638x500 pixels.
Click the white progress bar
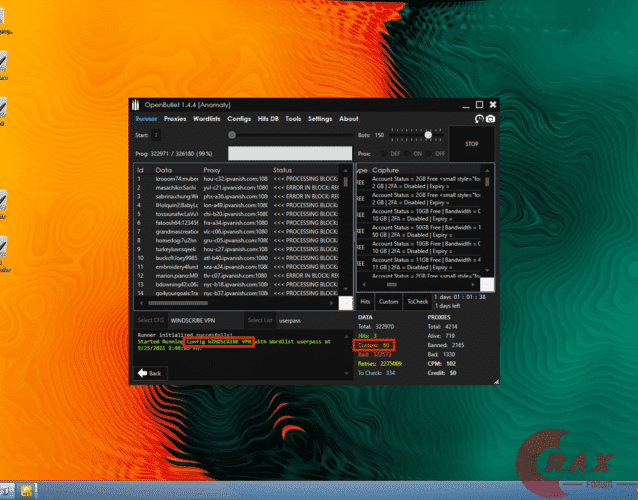[x=290, y=153]
